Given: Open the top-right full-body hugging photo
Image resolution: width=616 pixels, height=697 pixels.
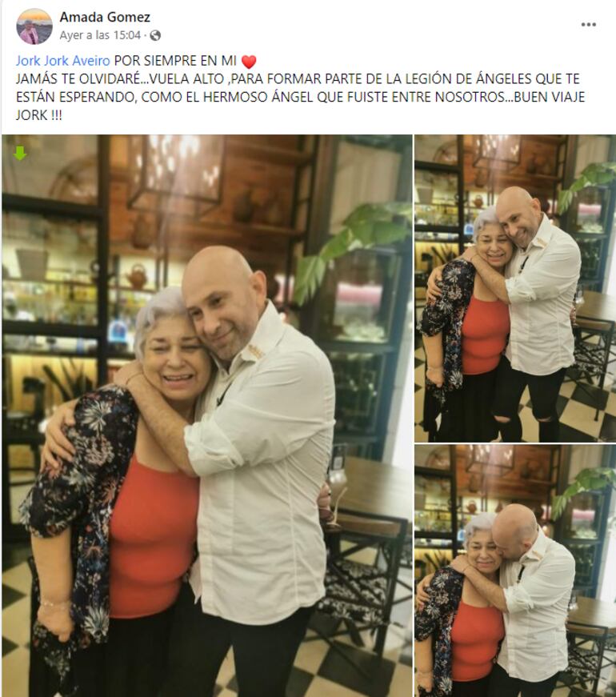Looking at the screenshot, I should [x=515, y=288].
